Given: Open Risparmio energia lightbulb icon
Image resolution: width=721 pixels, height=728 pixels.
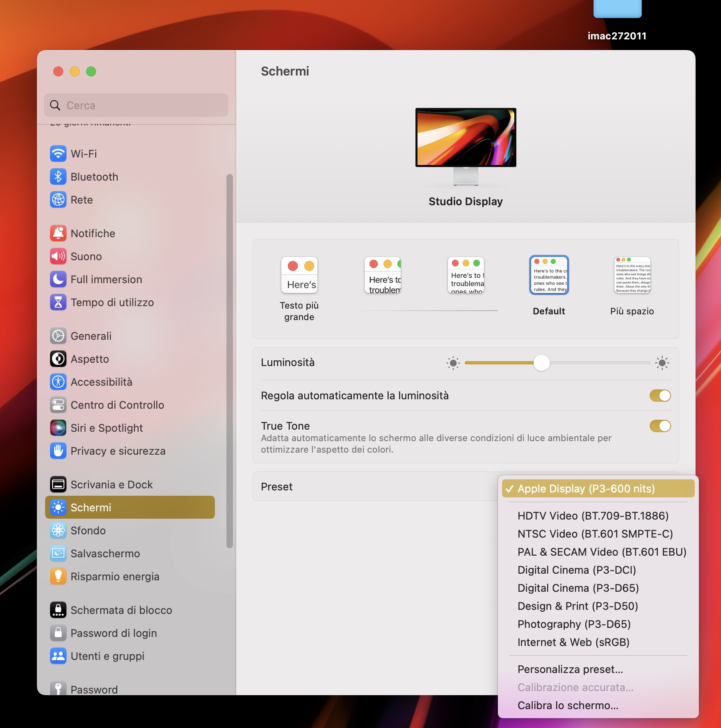Looking at the screenshot, I should coord(58,577).
